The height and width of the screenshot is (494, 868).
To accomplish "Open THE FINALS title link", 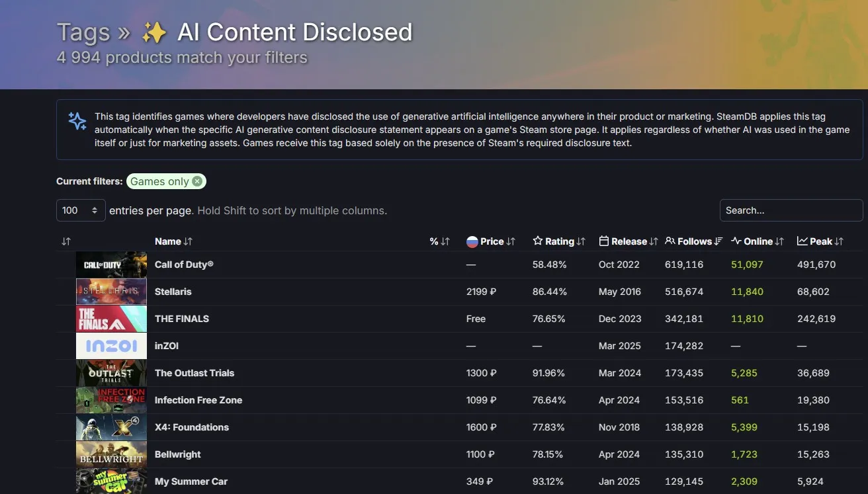I will [x=182, y=319].
